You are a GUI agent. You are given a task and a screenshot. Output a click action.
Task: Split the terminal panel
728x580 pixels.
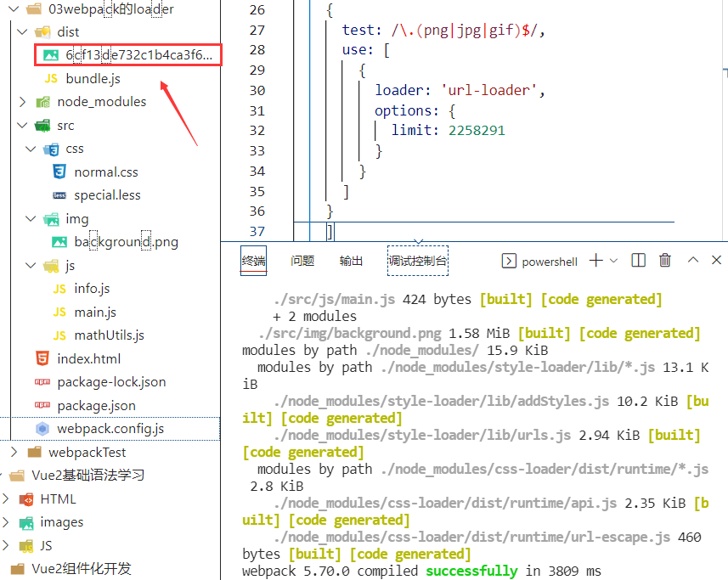click(639, 261)
